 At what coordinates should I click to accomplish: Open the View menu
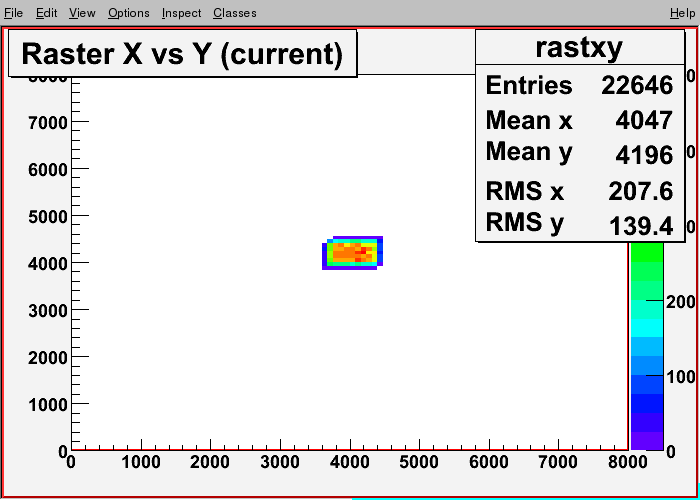pyautogui.click(x=82, y=13)
